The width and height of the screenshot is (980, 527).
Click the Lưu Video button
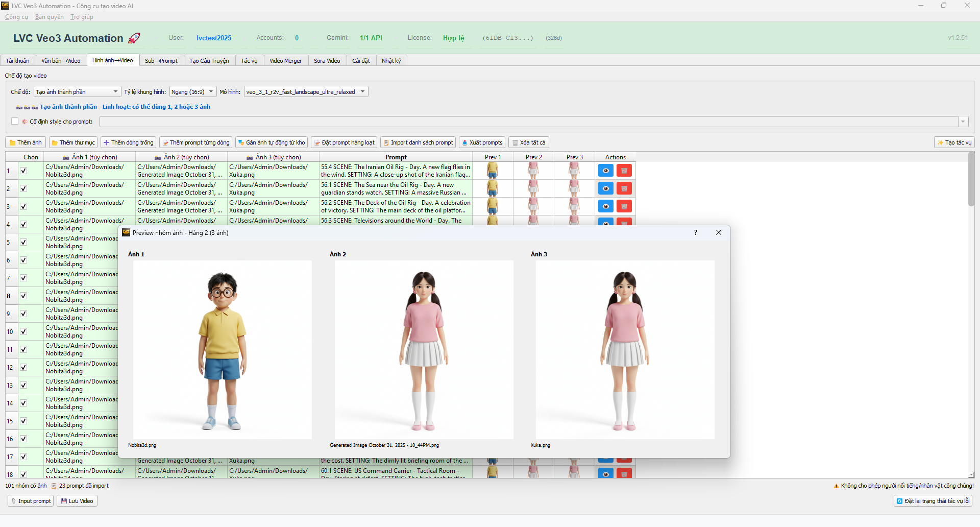tap(77, 500)
